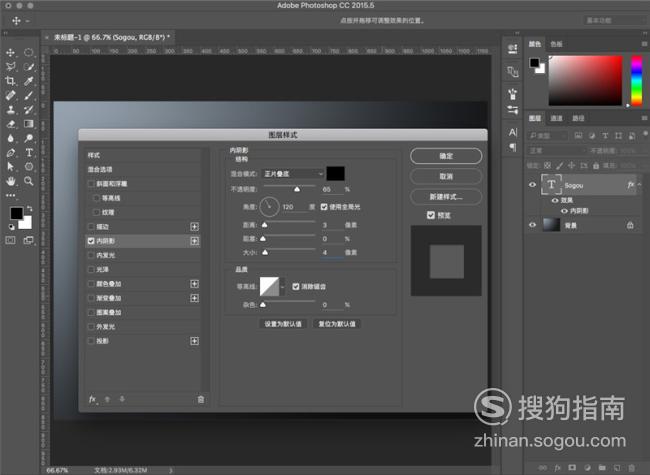The width and height of the screenshot is (650, 475).
Task: Click the 新建样式... (New Style) button
Action: coord(446,196)
